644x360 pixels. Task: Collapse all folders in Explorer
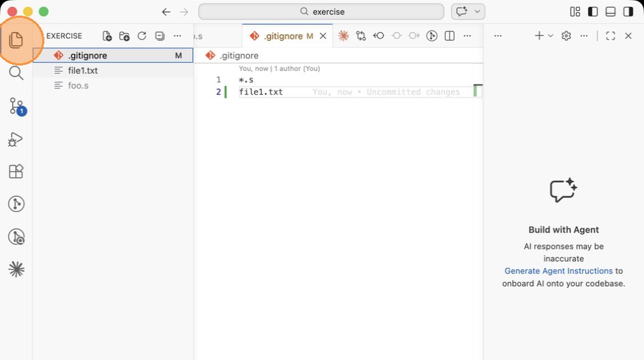[159, 36]
